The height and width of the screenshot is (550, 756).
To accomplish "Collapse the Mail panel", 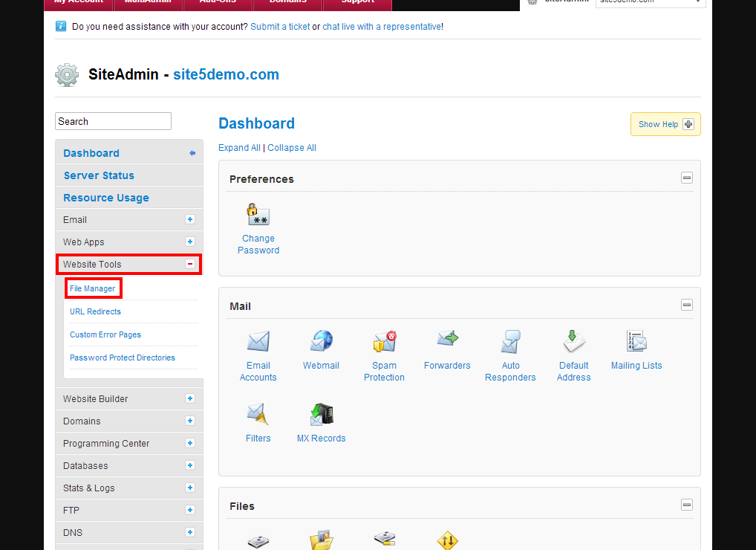I will (x=687, y=305).
